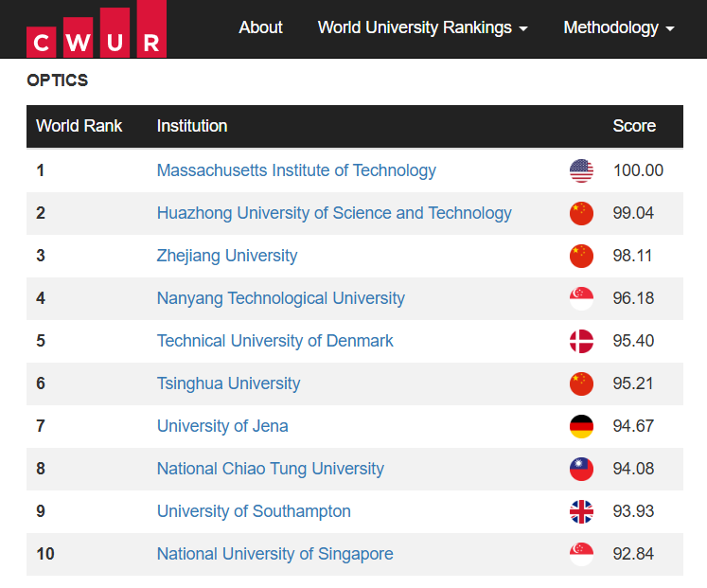
Task: Select the score 92.84
Action: 633,554
